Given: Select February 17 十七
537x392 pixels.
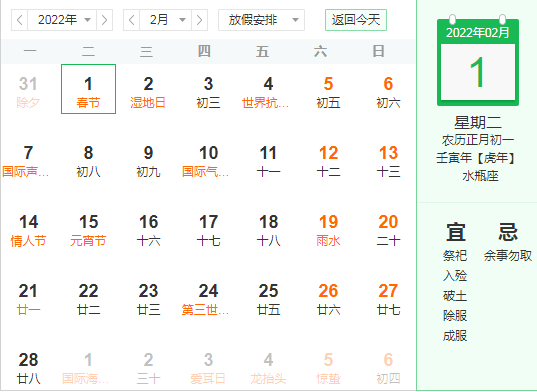Looking at the screenshot, I should [x=208, y=231].
